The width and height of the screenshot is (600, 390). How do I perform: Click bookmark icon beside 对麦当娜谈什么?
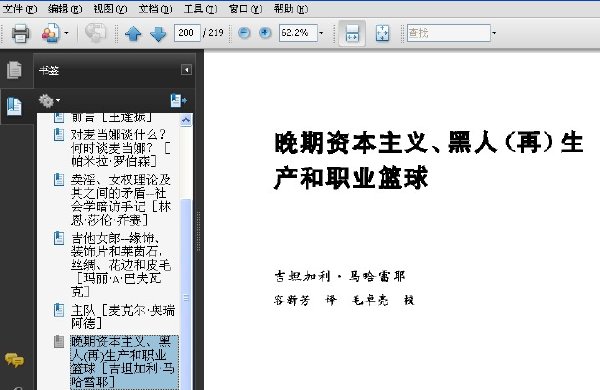pyautogui.click(x=59, y=135)
